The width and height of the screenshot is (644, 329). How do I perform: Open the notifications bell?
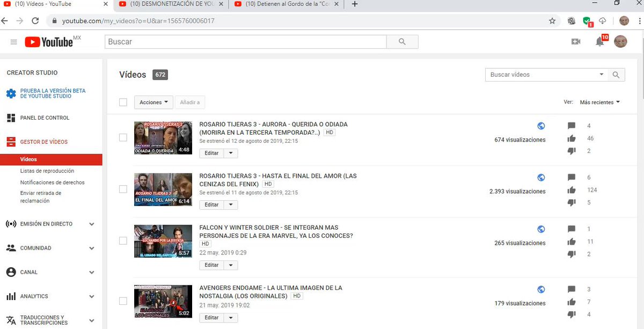[x=600, y=42]
